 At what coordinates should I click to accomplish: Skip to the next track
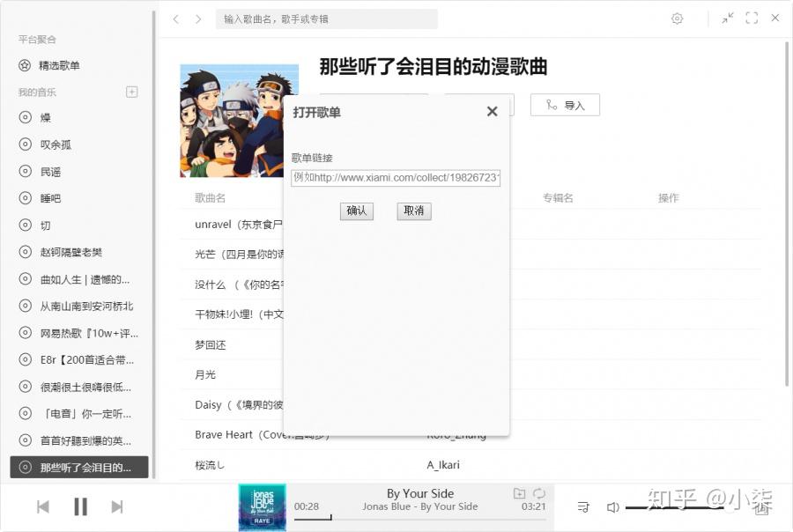(118, 506)
